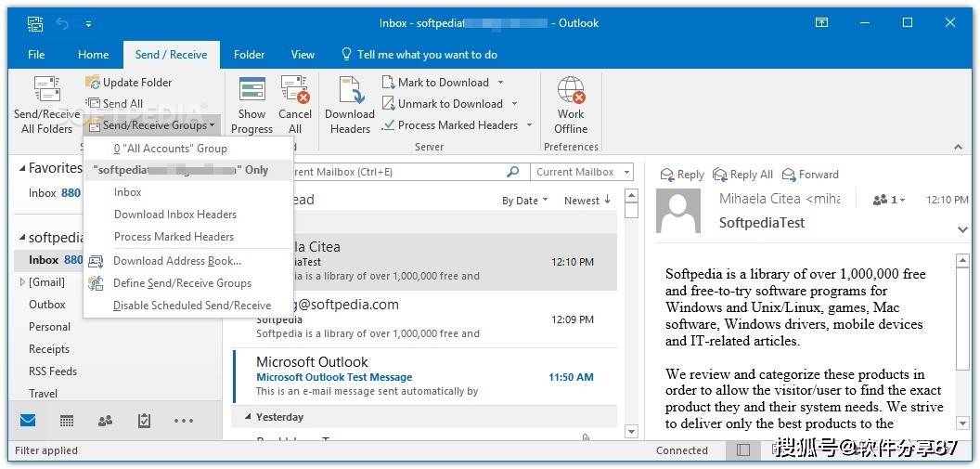980x469 pixels.
Task: Click the Save to this PC icon in title bar
Action: coord(35,24)
